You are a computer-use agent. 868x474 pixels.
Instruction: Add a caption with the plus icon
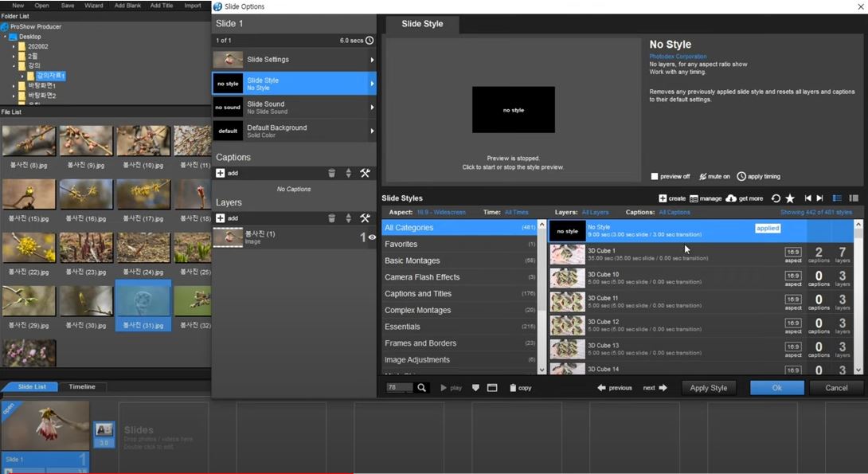[221, 173]
